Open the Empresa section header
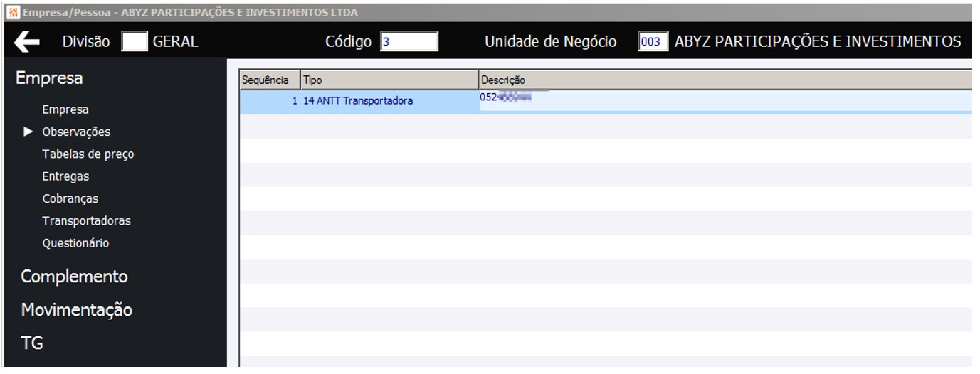Screen dimensions: 980x374 pyautogui.click(x=49, y=78)
